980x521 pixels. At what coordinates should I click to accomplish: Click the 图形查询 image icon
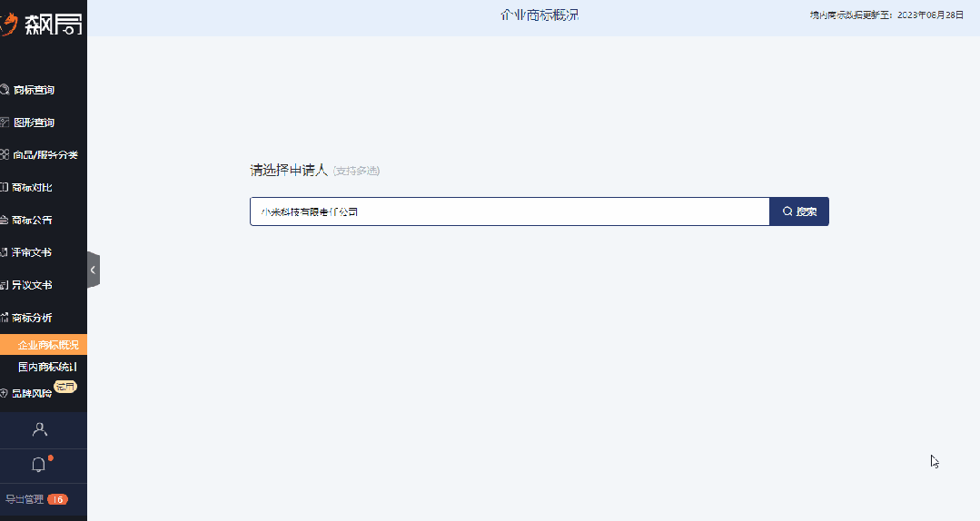pos(5,123)
